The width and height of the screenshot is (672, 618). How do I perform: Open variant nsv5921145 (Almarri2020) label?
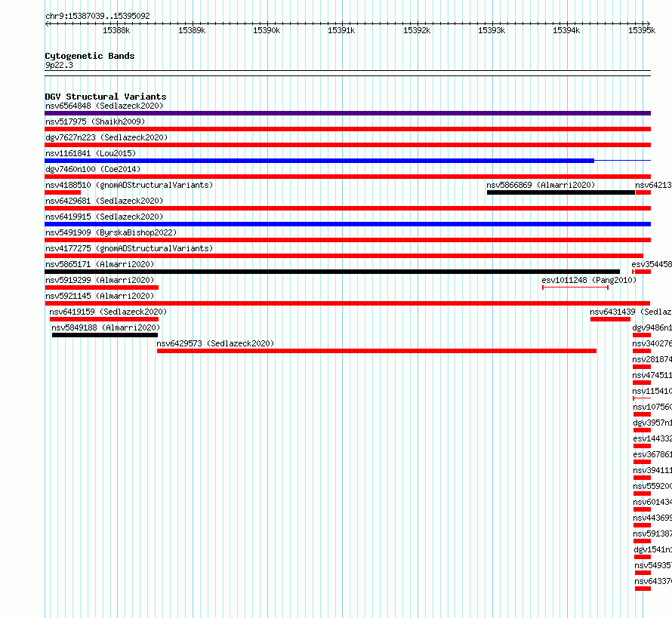[x=100, y=296]
